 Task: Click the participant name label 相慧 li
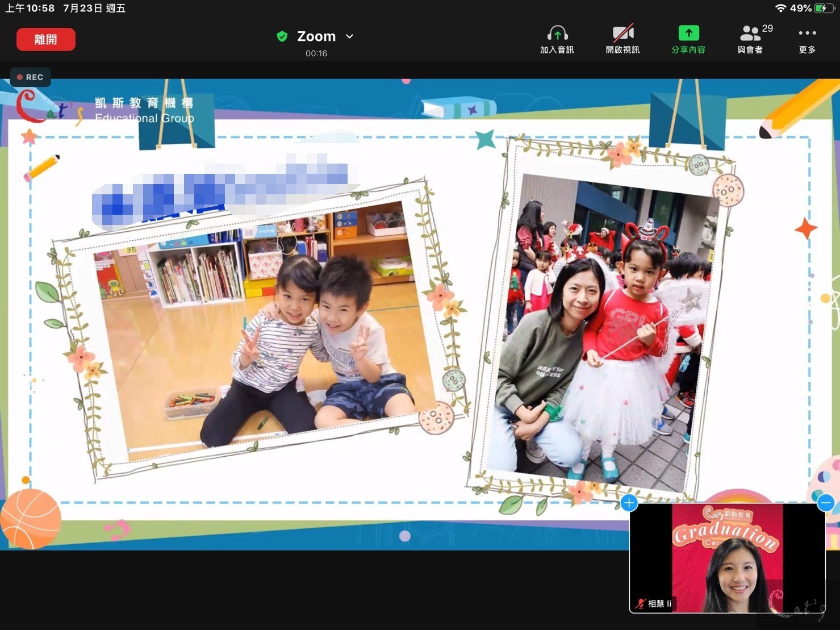pyautogui.click(x=659, y=603)
